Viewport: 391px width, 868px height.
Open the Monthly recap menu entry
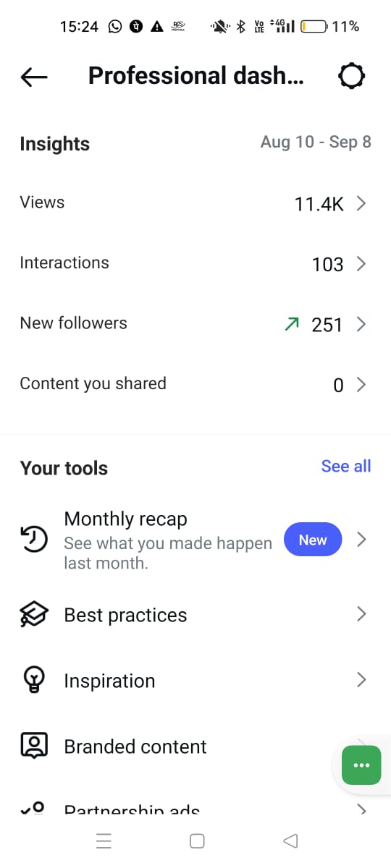coord(195,539)
